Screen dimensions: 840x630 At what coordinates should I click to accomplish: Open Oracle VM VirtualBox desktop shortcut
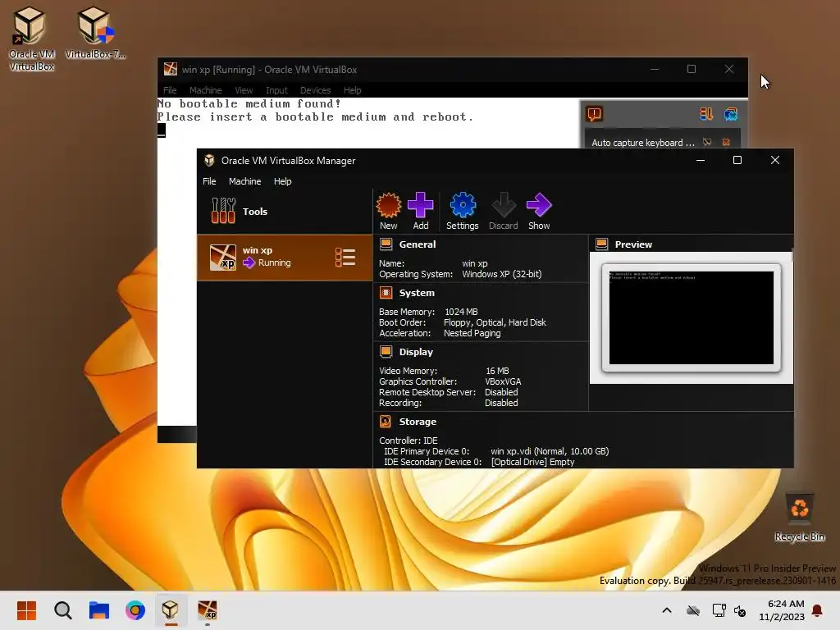pyautogui.click(x=31, y=38)
